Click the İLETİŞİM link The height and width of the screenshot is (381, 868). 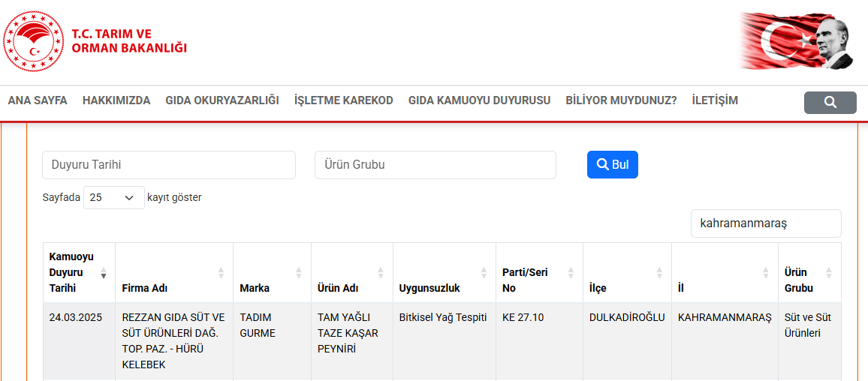(714, 100)
